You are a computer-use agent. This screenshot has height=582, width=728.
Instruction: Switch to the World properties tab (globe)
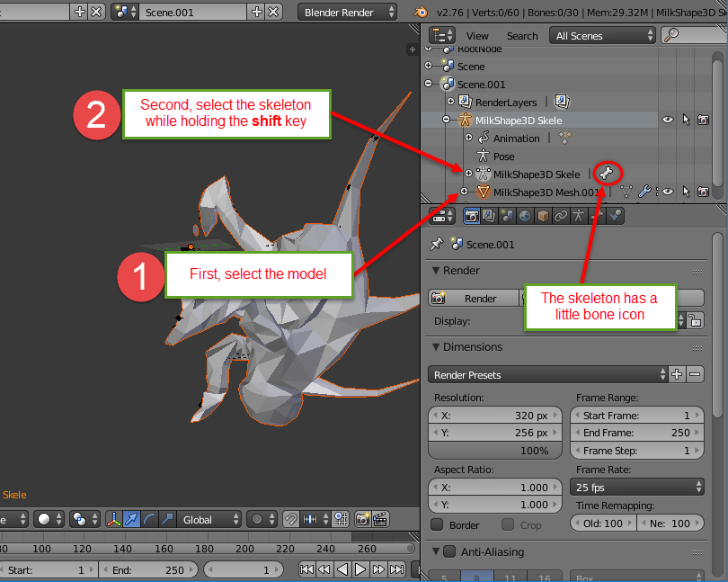[x=525, y=216]
